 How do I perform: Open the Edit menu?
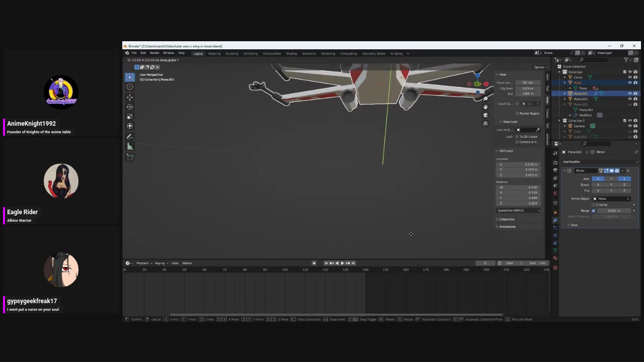pyautogui.click(x=143, y=53)
